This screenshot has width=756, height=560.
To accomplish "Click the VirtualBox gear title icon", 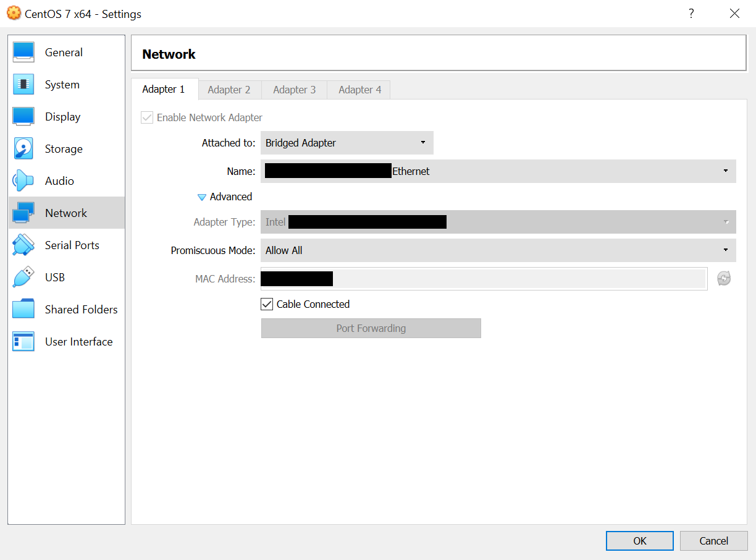I will 13,13.
